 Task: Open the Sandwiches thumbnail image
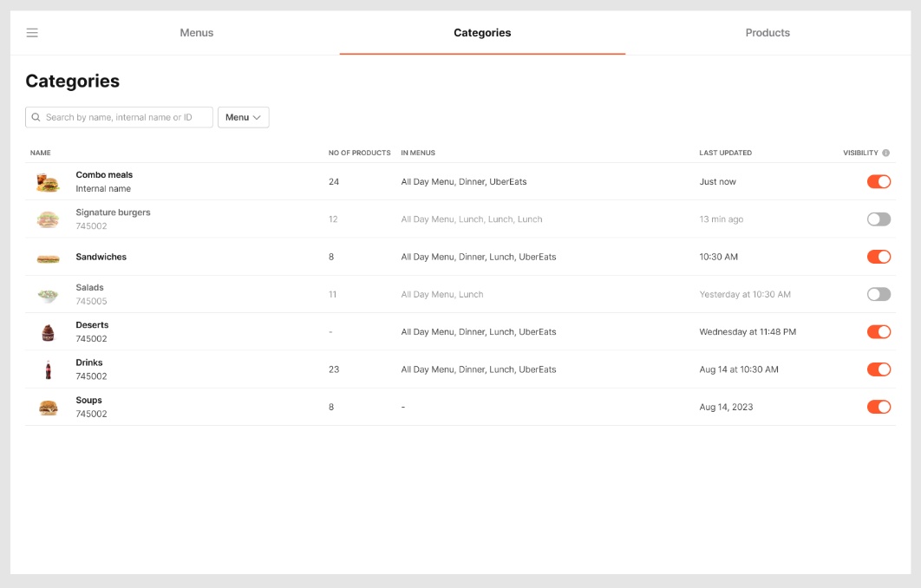[x=49, y=259]
